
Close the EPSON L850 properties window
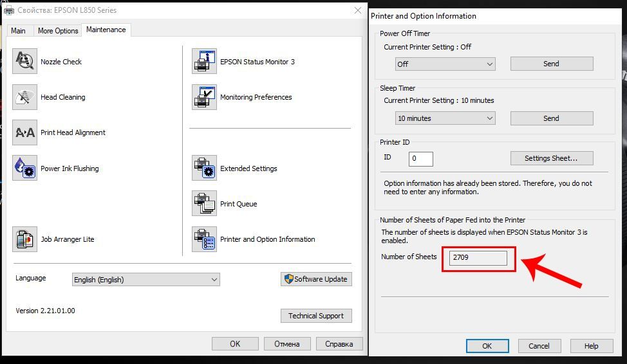click(x=358, y=10)
